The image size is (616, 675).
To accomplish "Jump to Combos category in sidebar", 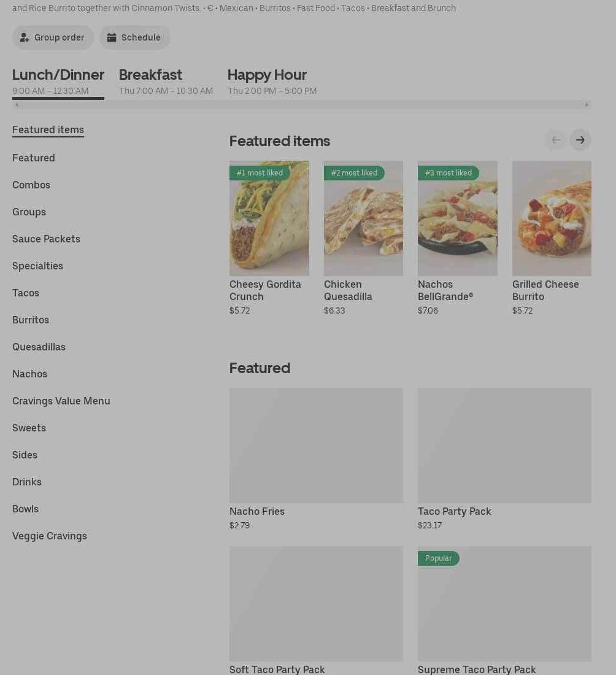I will [x=31, y=185].
